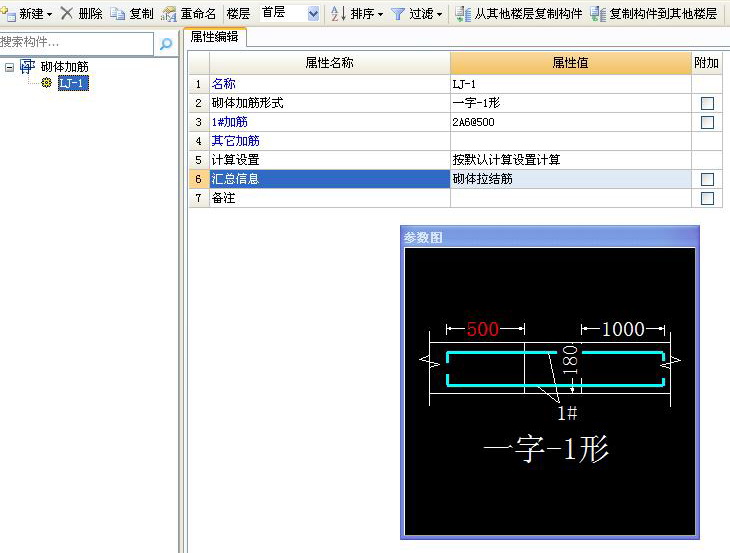Click the 2A6@500 value cell
The width and height of the screenshot is (730, 553).
pos(570,122)
